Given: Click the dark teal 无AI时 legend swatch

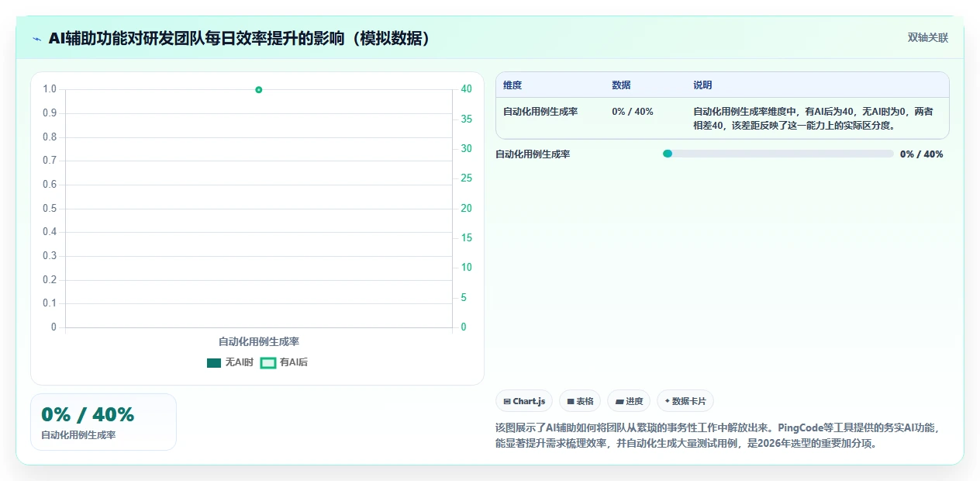Looking at the screenshot, I should coord(214,362).
